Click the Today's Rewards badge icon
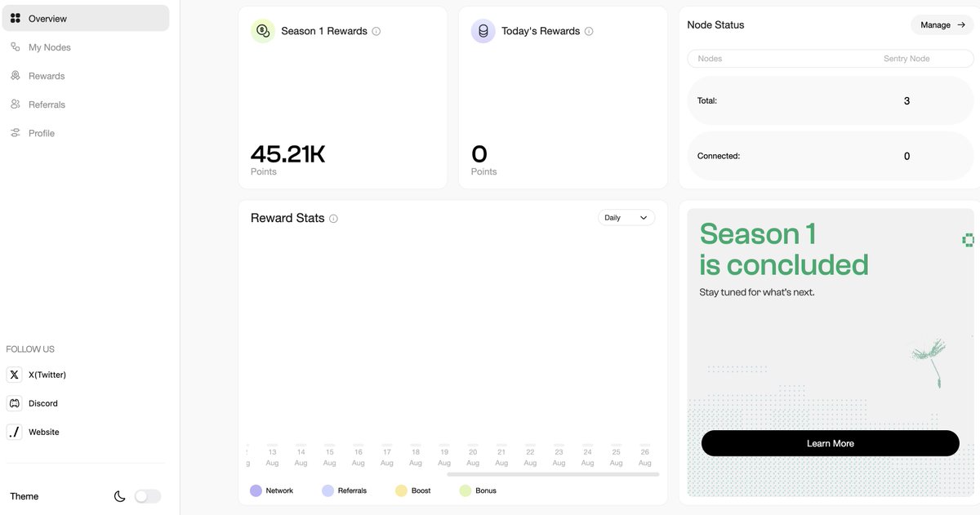 coord(483,30)
